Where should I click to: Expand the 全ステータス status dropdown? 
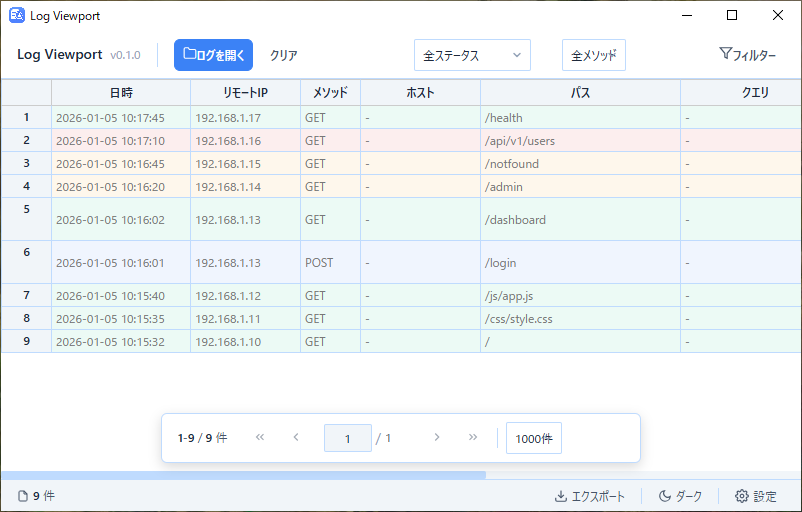click(472, 55)
